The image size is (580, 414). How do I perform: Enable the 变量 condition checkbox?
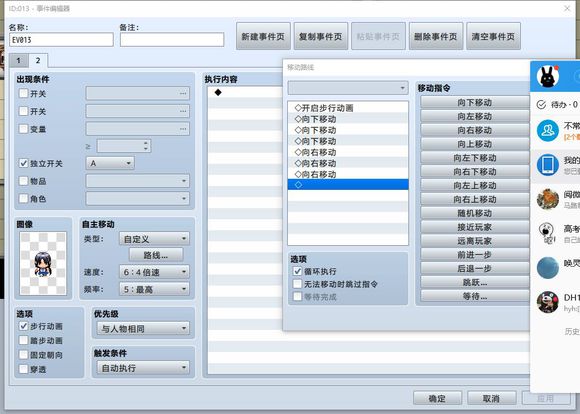click(x=23, y=129)
